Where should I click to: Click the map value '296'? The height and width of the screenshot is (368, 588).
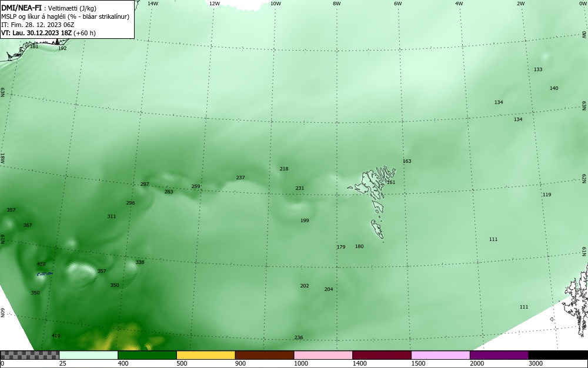[x=130, y=203]
